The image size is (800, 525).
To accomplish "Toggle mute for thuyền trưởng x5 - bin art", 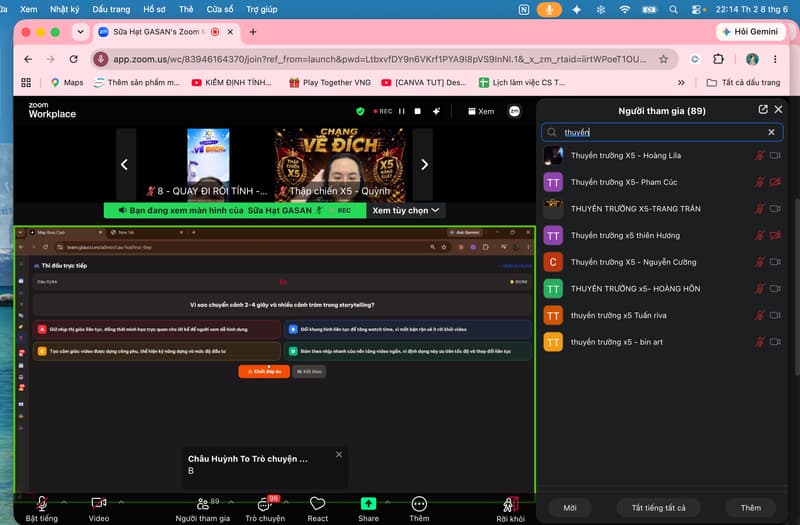I will tap(760, 342).
